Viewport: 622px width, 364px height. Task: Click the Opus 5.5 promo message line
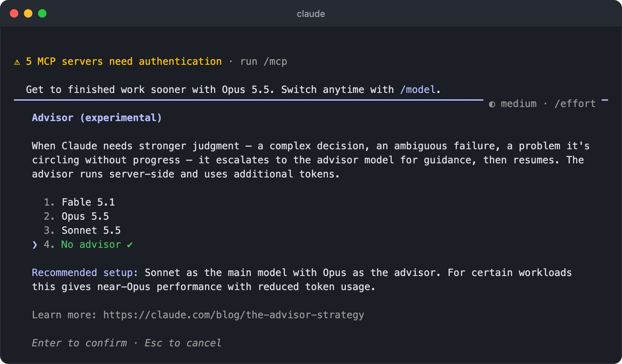click(233, 89)
